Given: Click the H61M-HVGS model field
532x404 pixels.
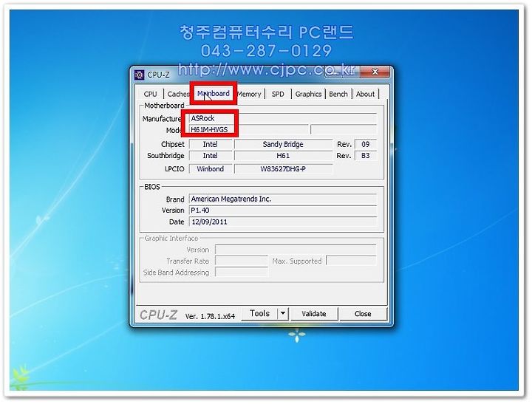Looking at the screenshot, I should point(249,129).
